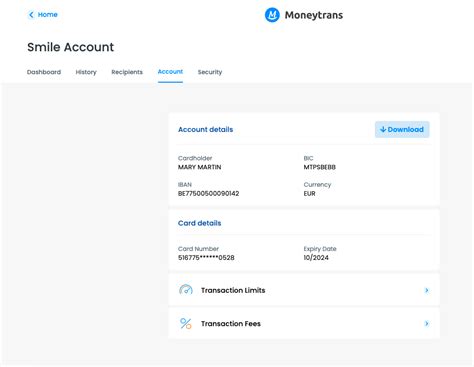Image resolution: width=474 pixels, height=367 pixels.
Task: Open the Transaction Fees row
Action: (304, 323)
